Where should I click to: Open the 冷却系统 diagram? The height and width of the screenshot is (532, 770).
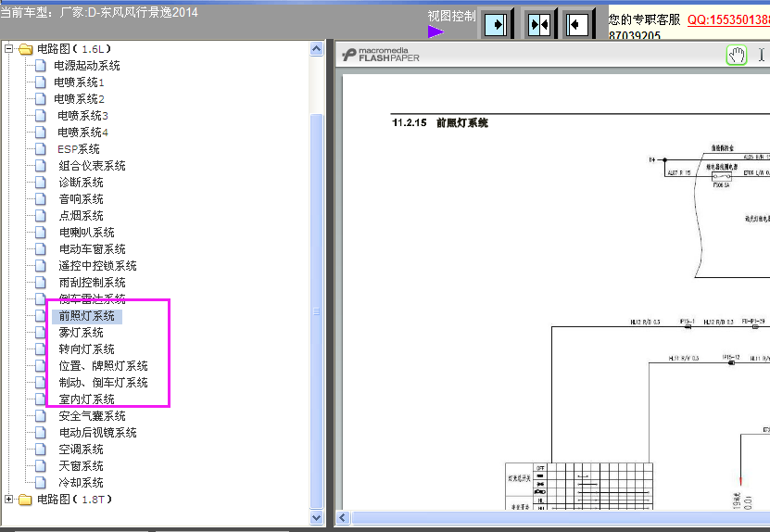pyautogui.click(x=81, y=483)
